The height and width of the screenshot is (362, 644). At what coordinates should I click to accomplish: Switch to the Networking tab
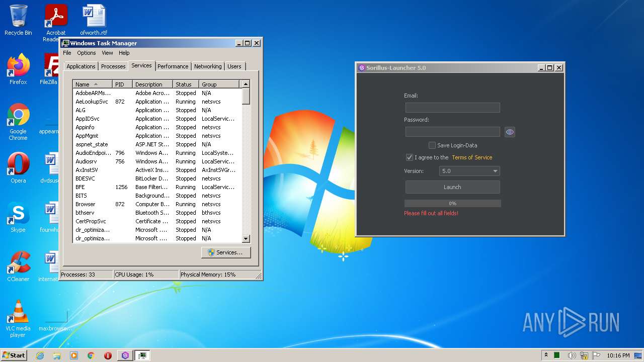point(208,66)
